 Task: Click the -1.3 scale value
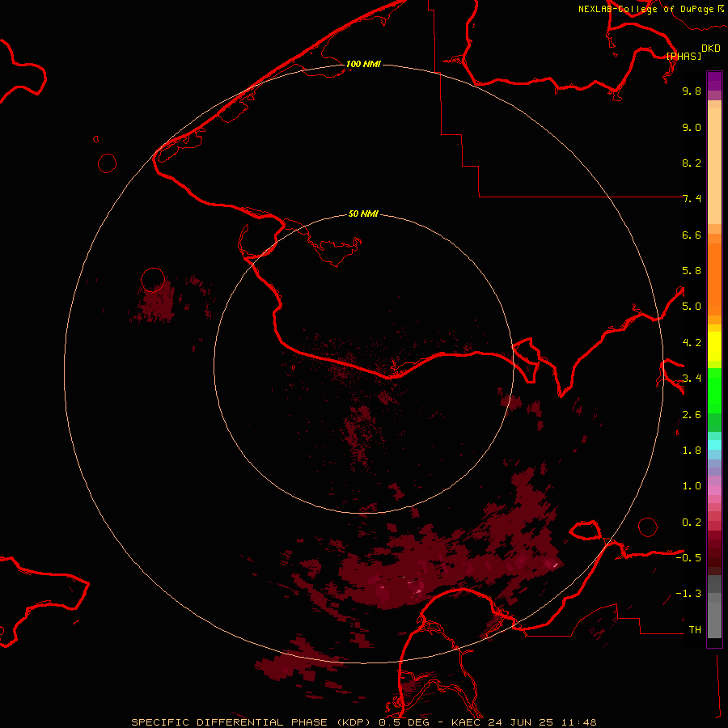(688, 594)
